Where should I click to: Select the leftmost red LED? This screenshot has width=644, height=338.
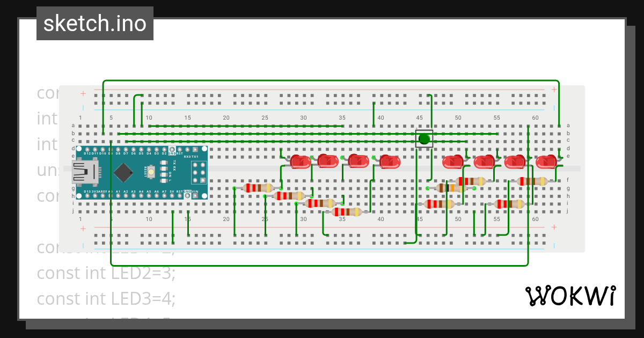point(300,161)
